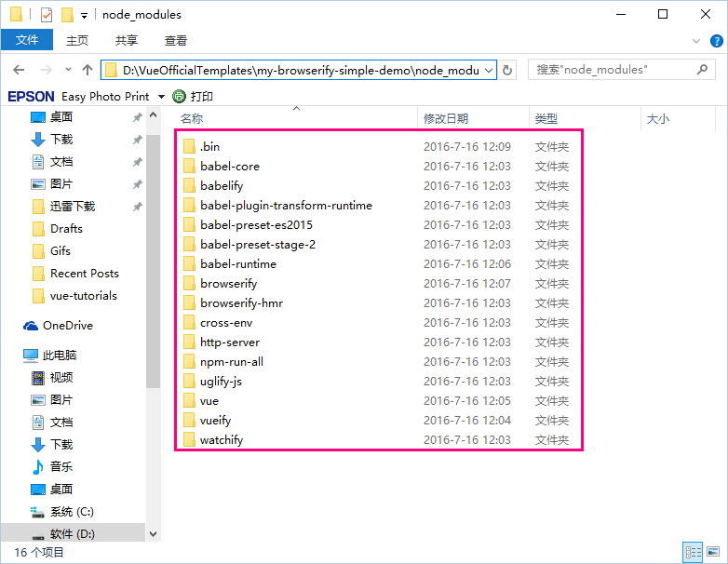
Task: Open the blue help question icon
Action: [x=717, y=41]
